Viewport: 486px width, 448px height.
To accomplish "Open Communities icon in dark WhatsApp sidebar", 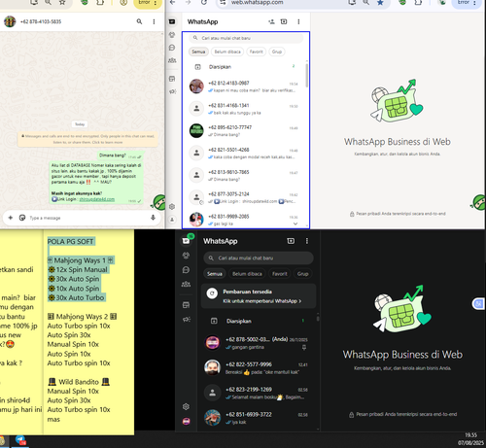I will pyautogui.click(x=186, y=284).
